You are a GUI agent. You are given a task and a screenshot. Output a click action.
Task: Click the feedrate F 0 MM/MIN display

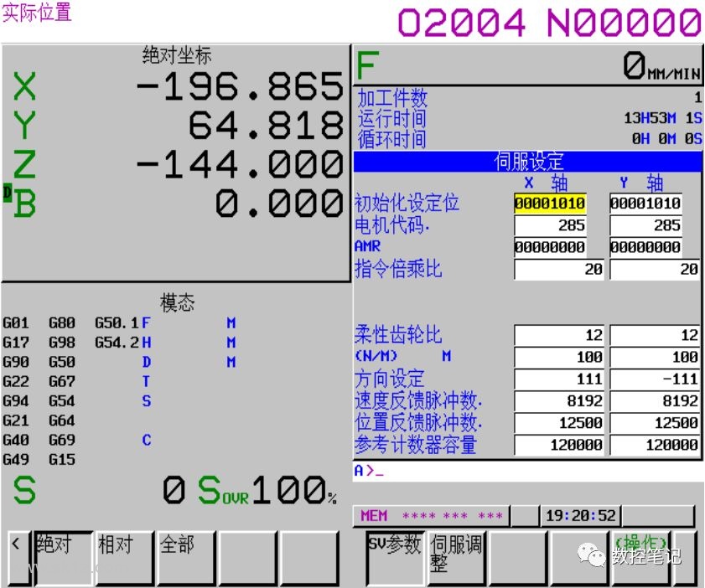coord(528,65)
